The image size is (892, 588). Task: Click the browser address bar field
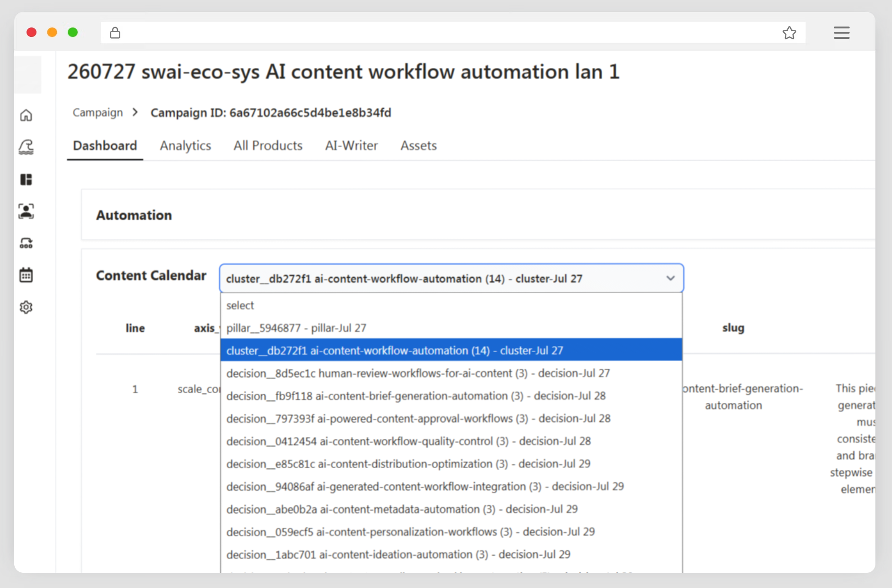[x=452, y=33]
